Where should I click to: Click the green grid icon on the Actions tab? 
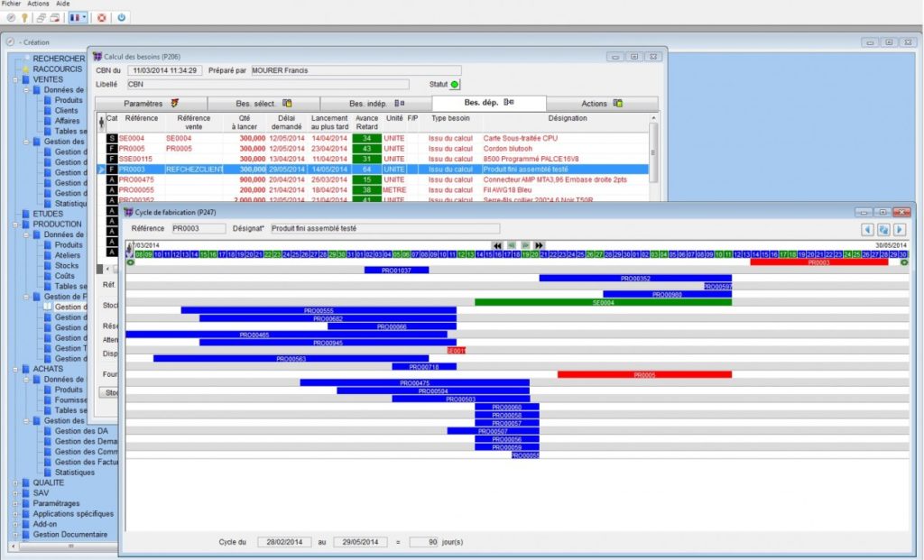coord(618,103)
